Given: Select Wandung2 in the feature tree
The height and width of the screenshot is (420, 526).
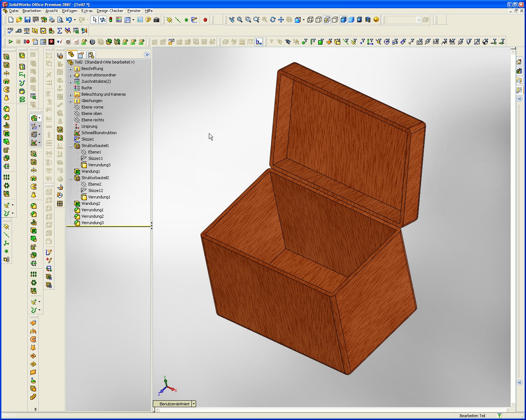Looking at the screenshot, I should pos(91,203).
